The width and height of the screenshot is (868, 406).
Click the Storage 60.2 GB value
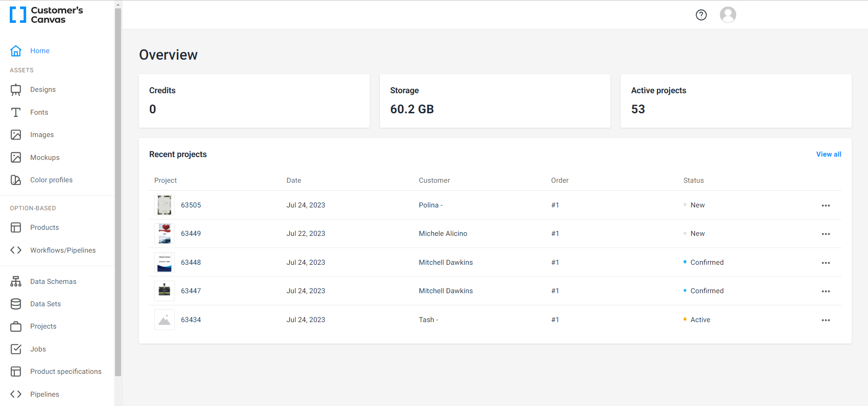coord(412,109)
